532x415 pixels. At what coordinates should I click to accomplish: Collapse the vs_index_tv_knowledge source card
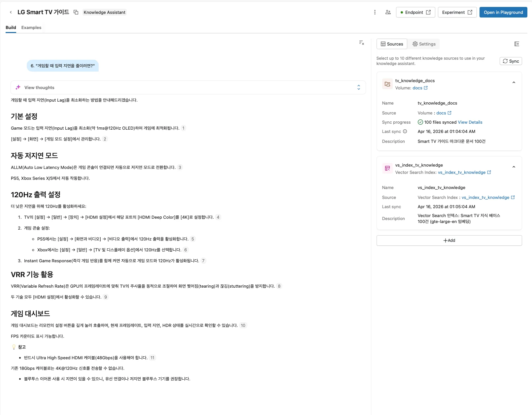point(514,167)
